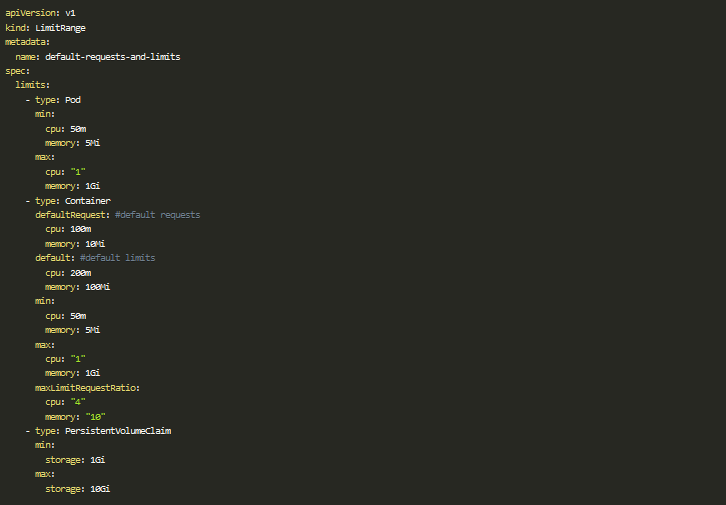Click the #default requests comment
Viewport: 726px width, 505px height.
tap(157, 215)
